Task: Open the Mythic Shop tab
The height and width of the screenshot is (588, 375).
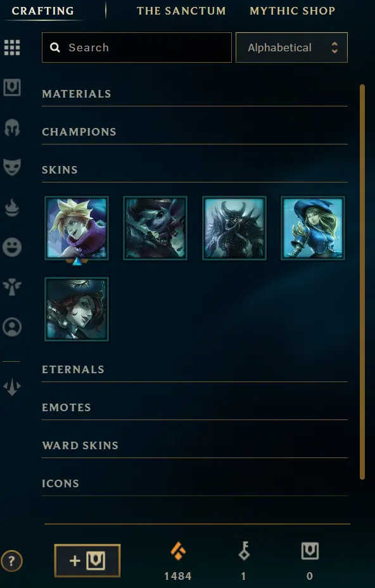Action: pos(293,11)
